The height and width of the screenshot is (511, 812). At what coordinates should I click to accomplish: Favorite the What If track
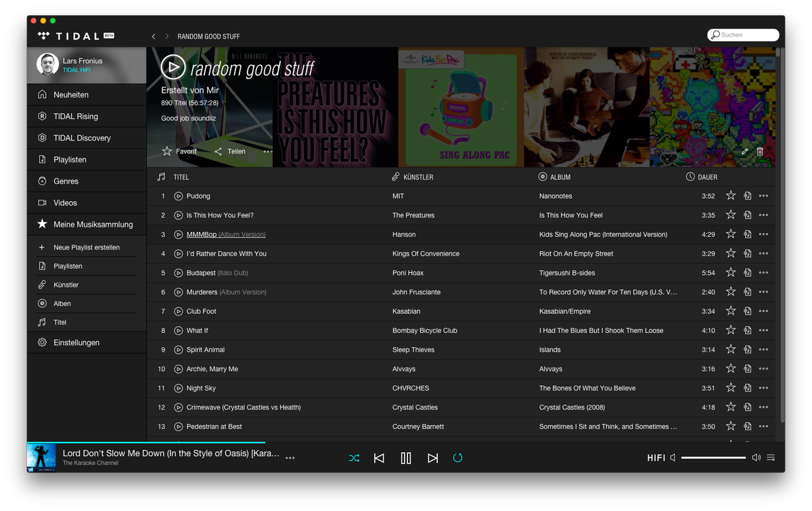click(x=731, y=330)
